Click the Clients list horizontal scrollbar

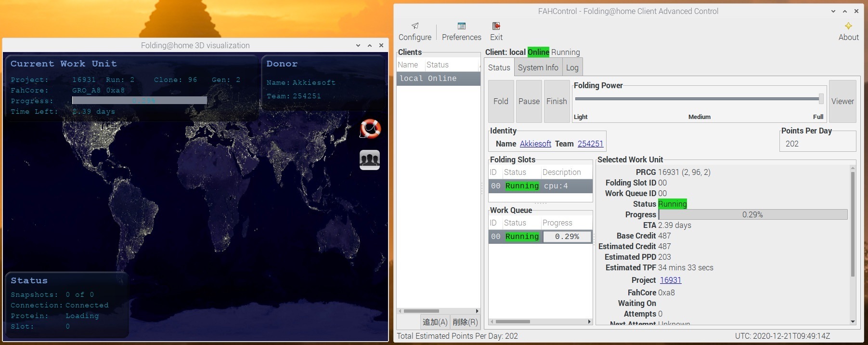[421, 311]
